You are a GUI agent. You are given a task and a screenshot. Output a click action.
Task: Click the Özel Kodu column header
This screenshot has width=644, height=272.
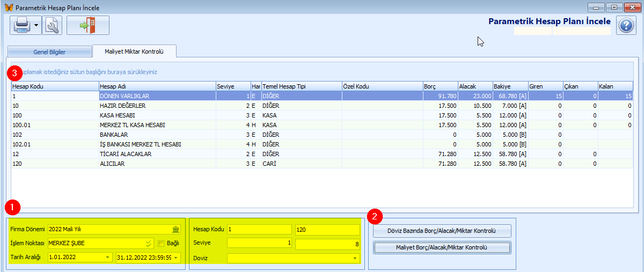coord(382,86)
